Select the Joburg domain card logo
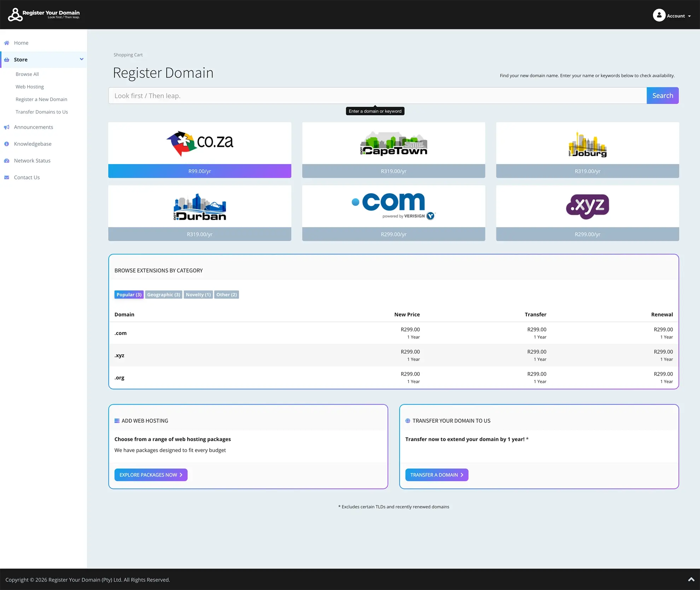 point(587,144)
